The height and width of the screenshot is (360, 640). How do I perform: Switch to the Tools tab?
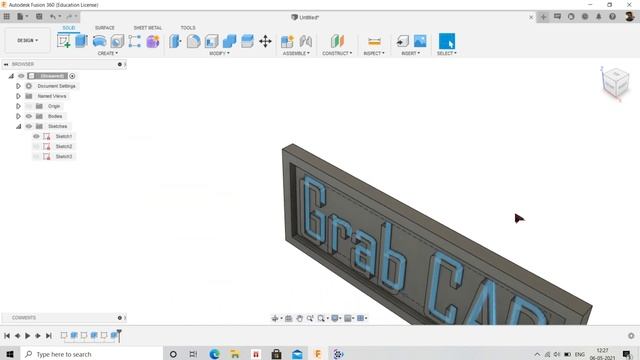point(188,28)
